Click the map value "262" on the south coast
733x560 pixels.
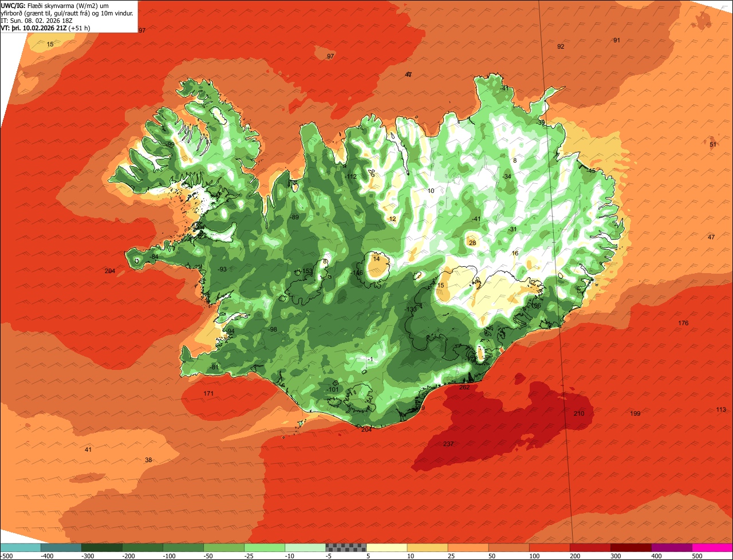pyautogui.click(x=464, y=387)
